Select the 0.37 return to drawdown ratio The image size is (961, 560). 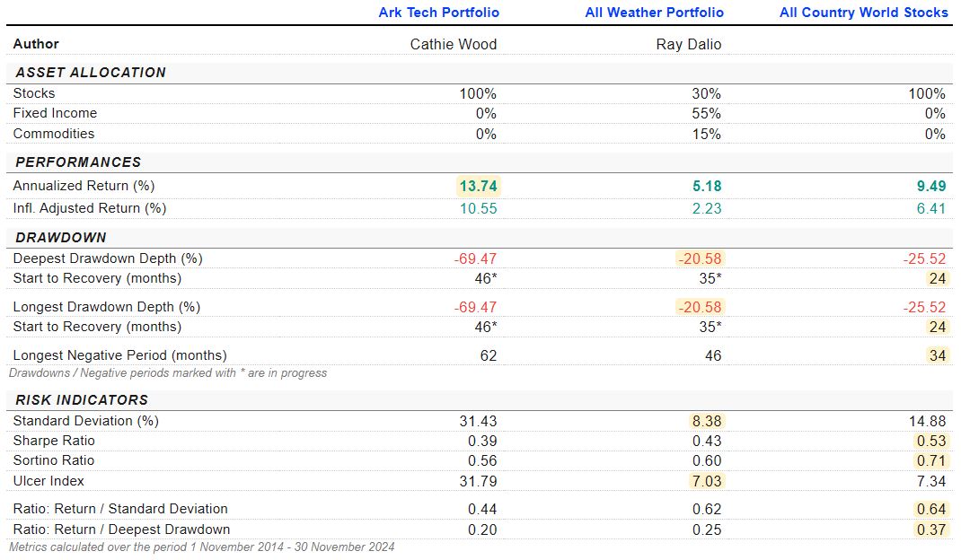pos(931,530)
